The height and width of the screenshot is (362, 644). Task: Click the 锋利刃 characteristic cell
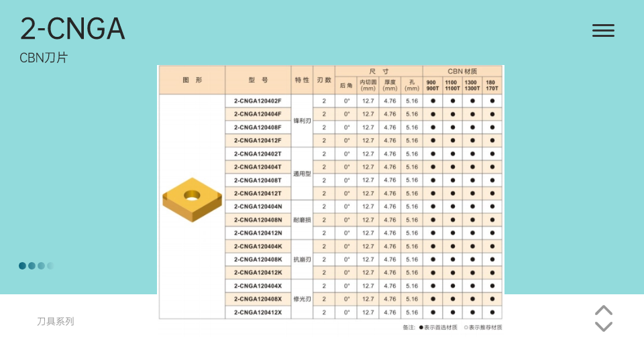point(302,121)
